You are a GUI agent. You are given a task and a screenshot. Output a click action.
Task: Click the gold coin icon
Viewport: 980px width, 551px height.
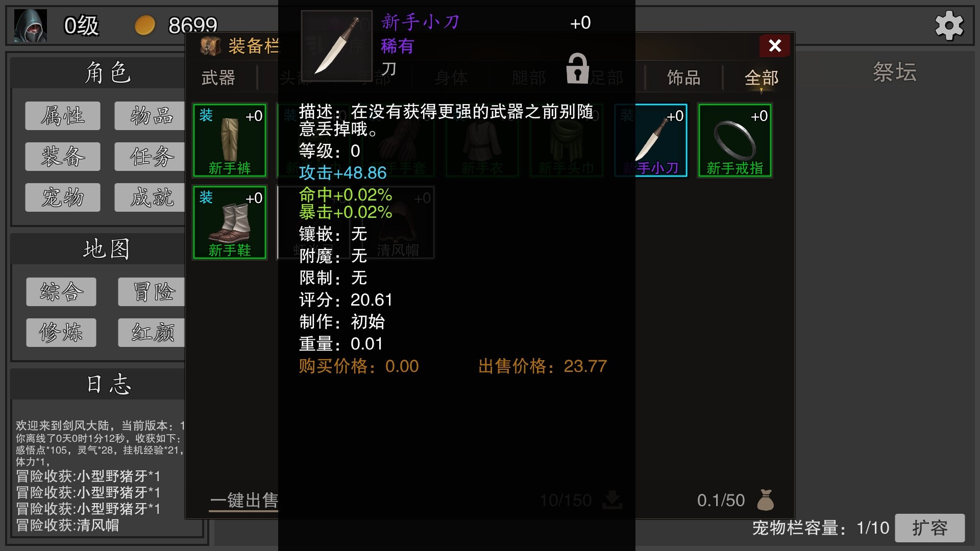click(145, 25)
